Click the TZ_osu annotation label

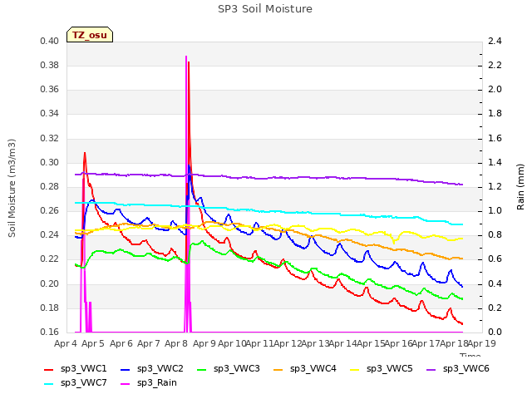[x=90, y=35]
